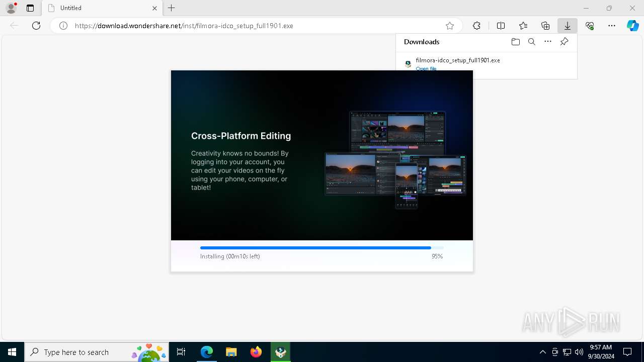644x362 pixels.
Task: Open the Windows Start menu
Action: pyautogui.click(x=12, y=352)
